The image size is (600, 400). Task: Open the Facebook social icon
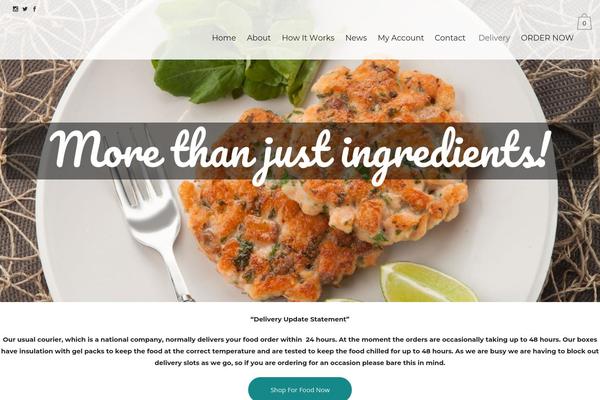click(x=34, y=9)
